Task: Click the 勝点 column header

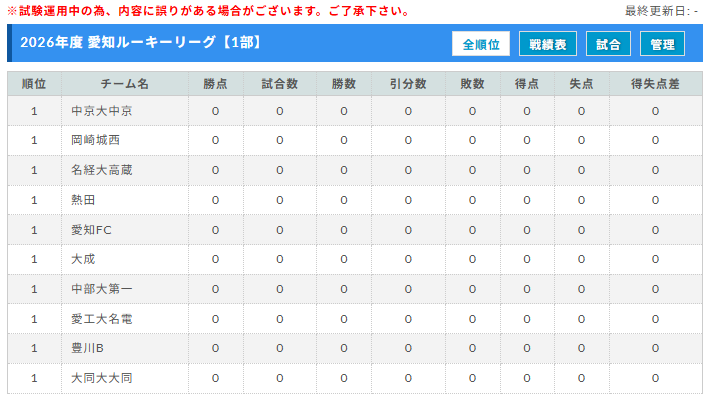Action: (x=215, y=84)
